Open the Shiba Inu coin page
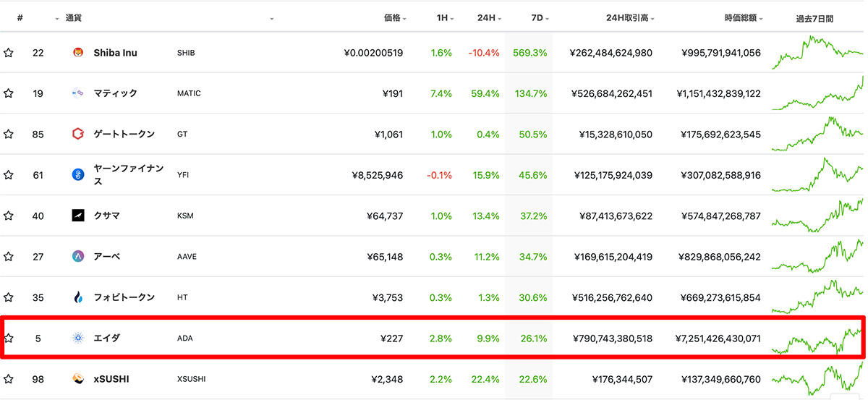This screenshot has width=868, height=400. [115, 53]
